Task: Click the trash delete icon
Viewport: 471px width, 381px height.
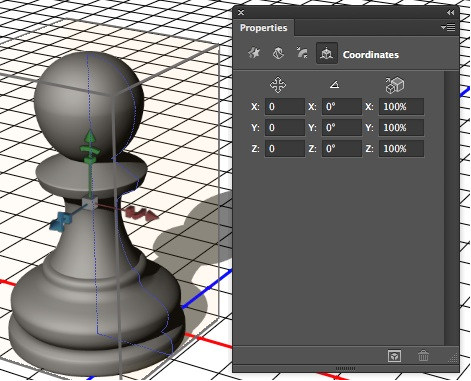Action: (x=423, y=356)
